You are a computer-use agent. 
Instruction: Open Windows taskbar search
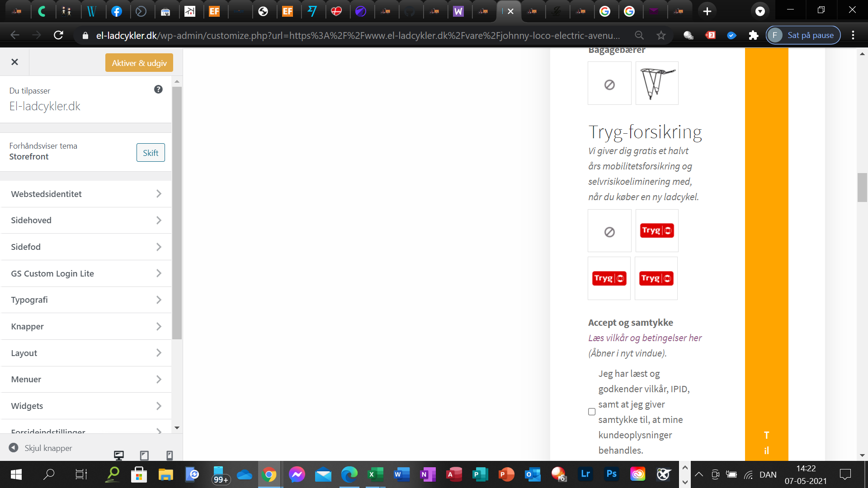pos(49,474)
